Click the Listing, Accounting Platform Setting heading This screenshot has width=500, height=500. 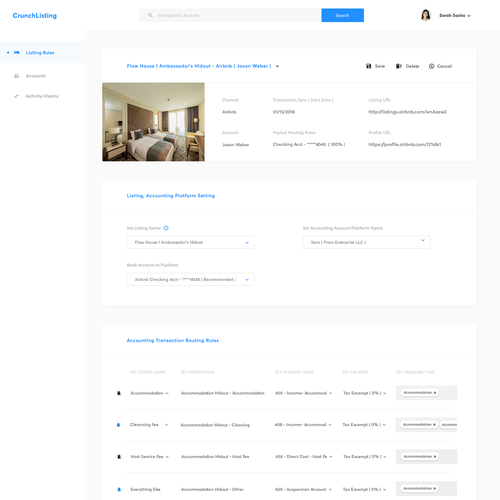click(171, 196)
